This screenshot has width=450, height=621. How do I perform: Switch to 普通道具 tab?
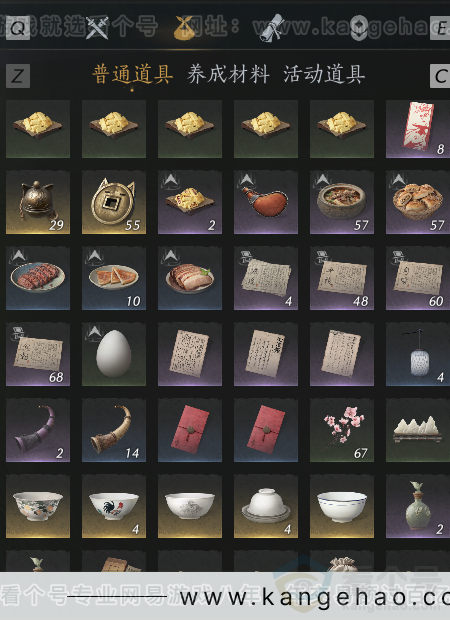click(133, 74)
